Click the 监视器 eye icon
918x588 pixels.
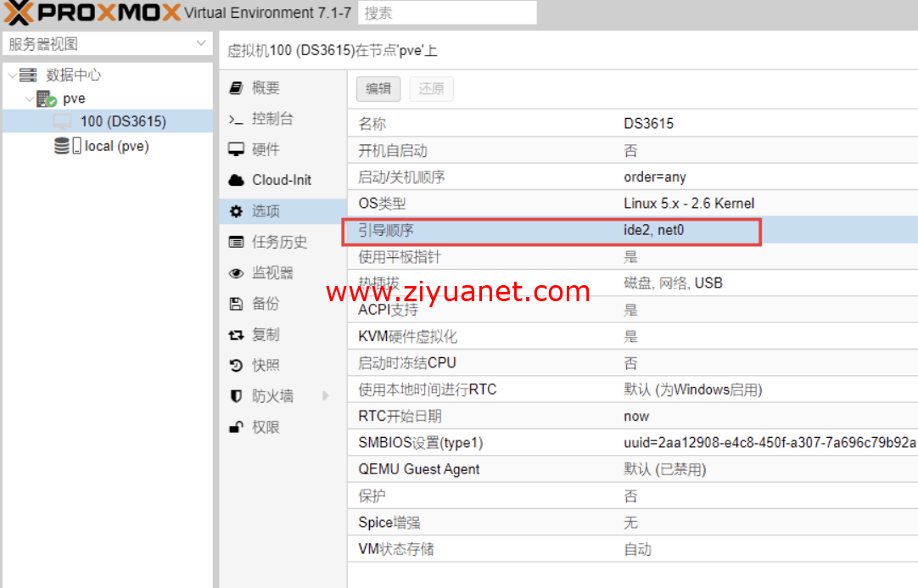tap(236, 273)
